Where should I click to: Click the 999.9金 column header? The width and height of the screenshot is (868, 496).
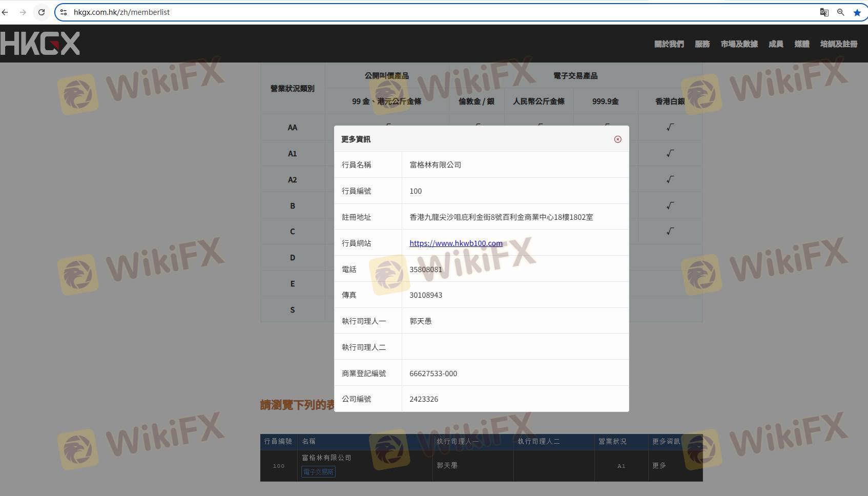(606, 101)
